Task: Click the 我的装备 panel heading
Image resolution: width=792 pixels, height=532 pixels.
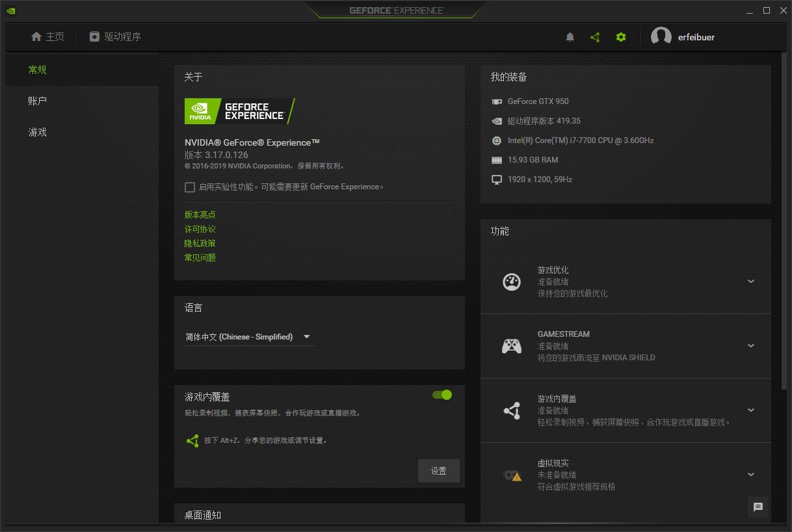Action: pos(509,77)
